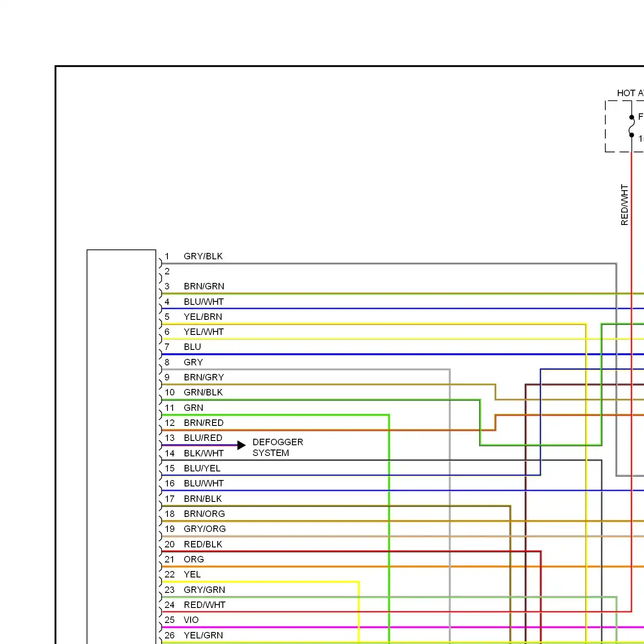Click the YEL label at pin 22
Image resolution: width=644 pixels, height=644 pixels.
click(192, 574)
